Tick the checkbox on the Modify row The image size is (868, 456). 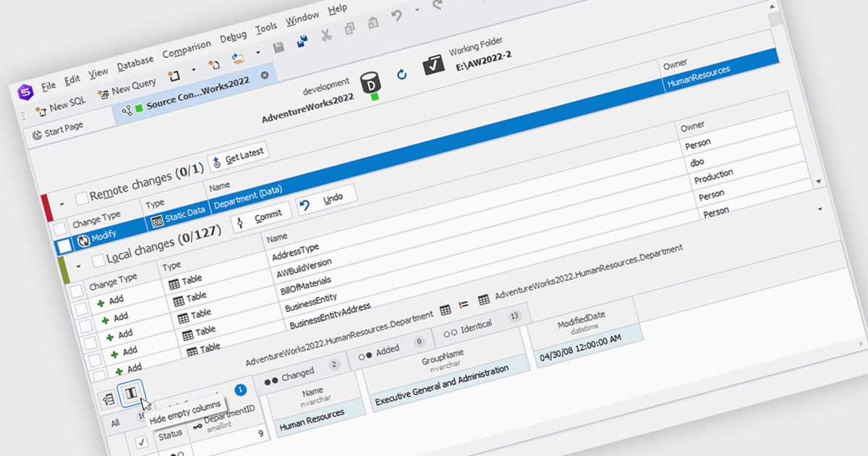(64, 246)
